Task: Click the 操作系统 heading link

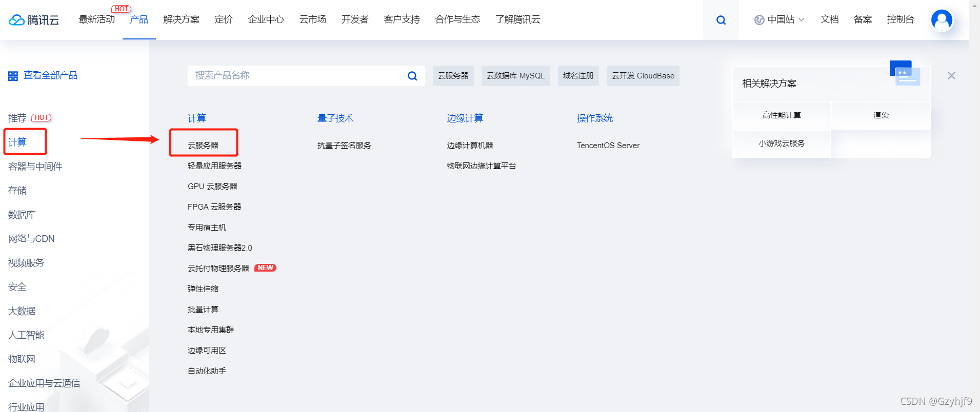Action: [x=595, y=118]
